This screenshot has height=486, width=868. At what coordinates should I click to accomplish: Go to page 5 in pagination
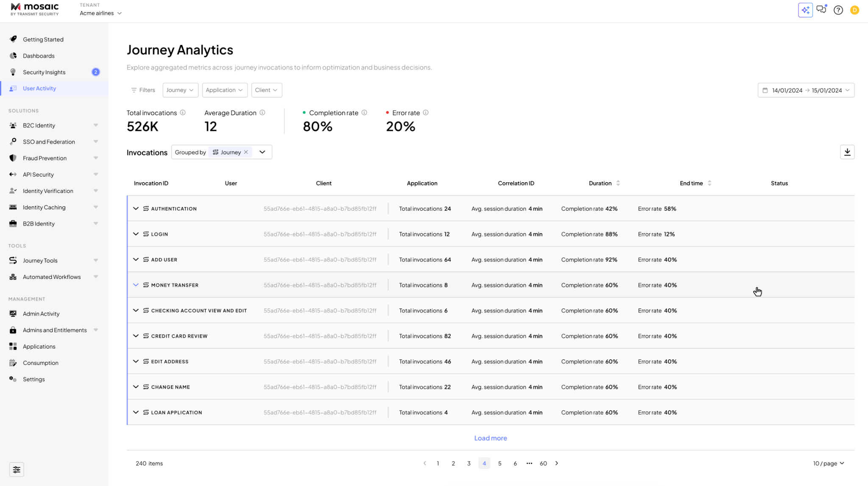click(x=500, y=463)
